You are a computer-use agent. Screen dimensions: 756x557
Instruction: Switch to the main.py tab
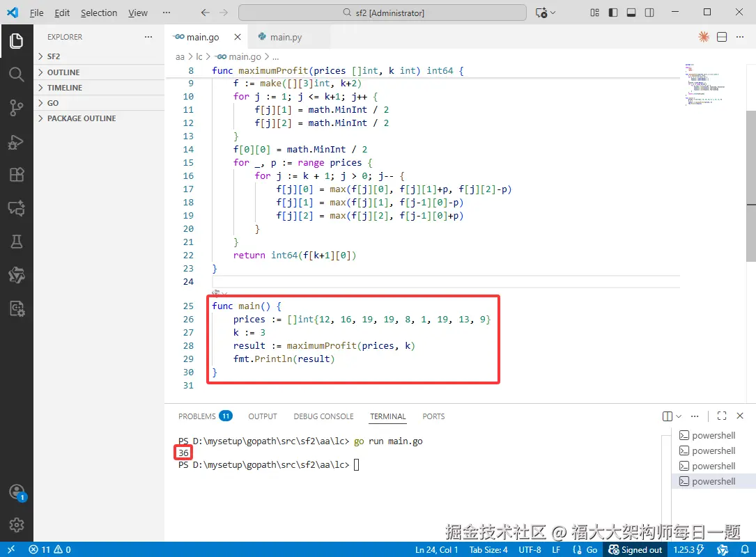pyautogui.click(x=286, y=37)
